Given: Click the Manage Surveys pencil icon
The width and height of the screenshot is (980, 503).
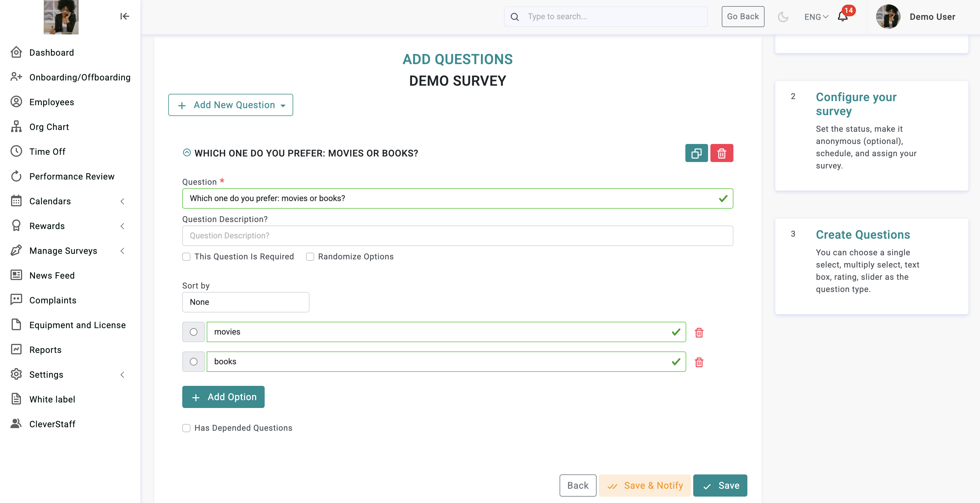Looking at the screenshot, I should tap(16, 250).
